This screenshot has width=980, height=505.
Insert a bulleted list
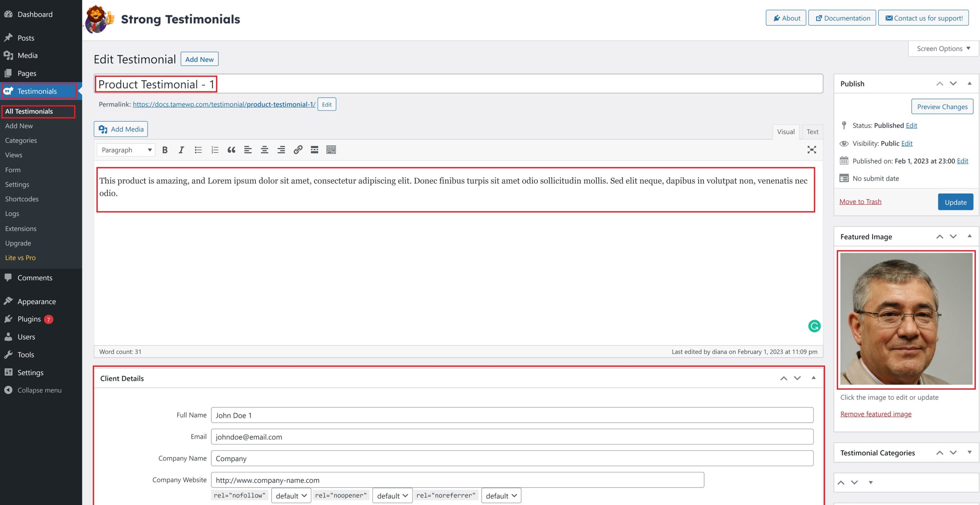(198, 150)
